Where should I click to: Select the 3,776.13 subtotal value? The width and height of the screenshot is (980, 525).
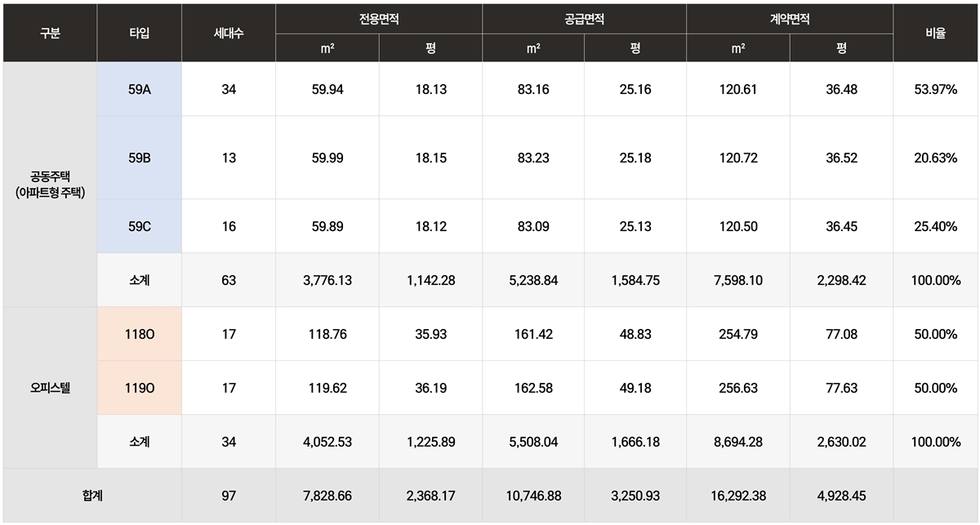(x=327, y=280)
